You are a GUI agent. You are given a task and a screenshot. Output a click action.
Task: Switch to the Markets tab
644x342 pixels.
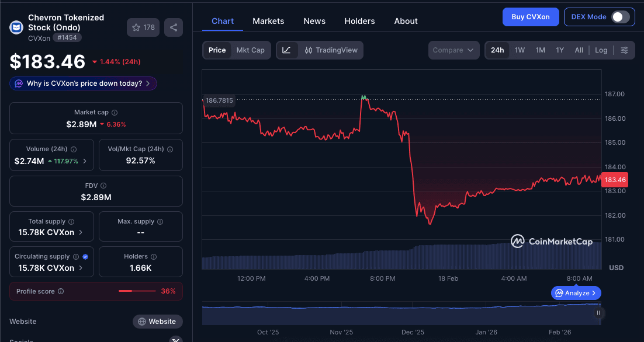[x=268, y=21]
